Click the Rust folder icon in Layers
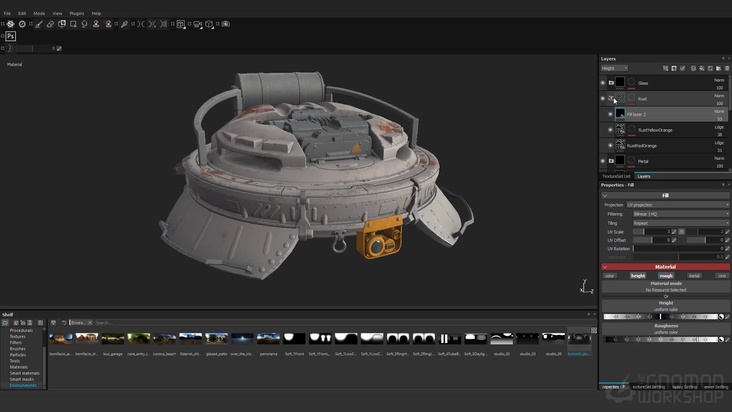Viewport: 732px width, 412px height. point(611,98)
